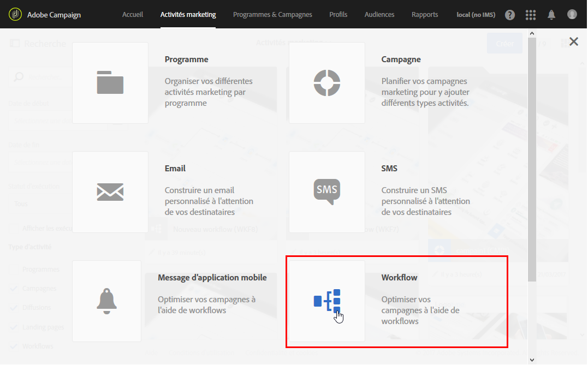Close the creation overlay with X
This screenshot has height=365, width=588.
pyautogui.click(x=573, y=41)
